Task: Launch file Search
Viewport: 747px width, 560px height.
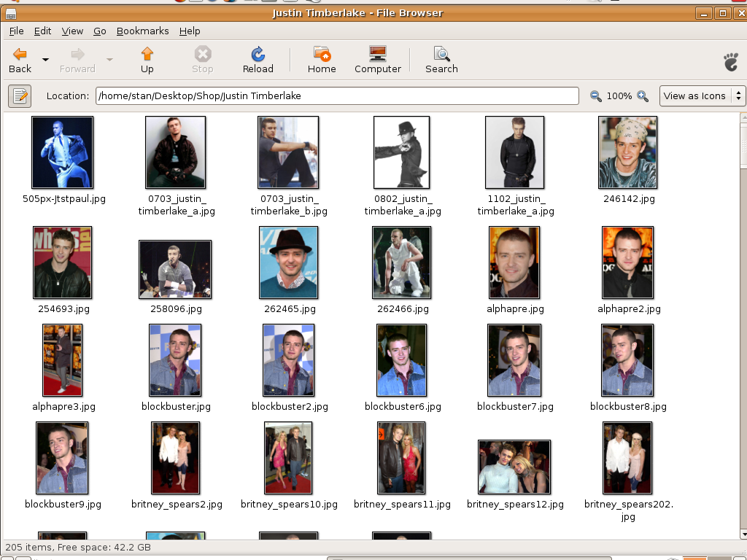Action: coord(441,60)
